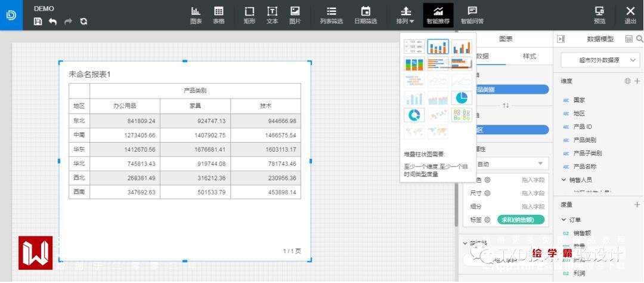Click the table view icon beside 数据模型
This screenshot has width=644, height=283.
[x=628, y=39]
